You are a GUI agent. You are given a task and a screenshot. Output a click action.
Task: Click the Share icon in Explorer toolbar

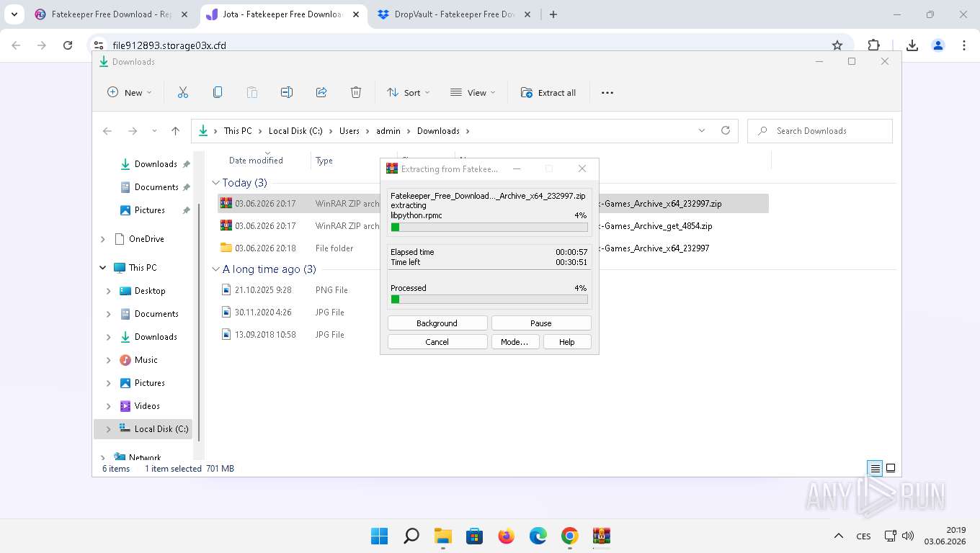click(x=321, y=92)
